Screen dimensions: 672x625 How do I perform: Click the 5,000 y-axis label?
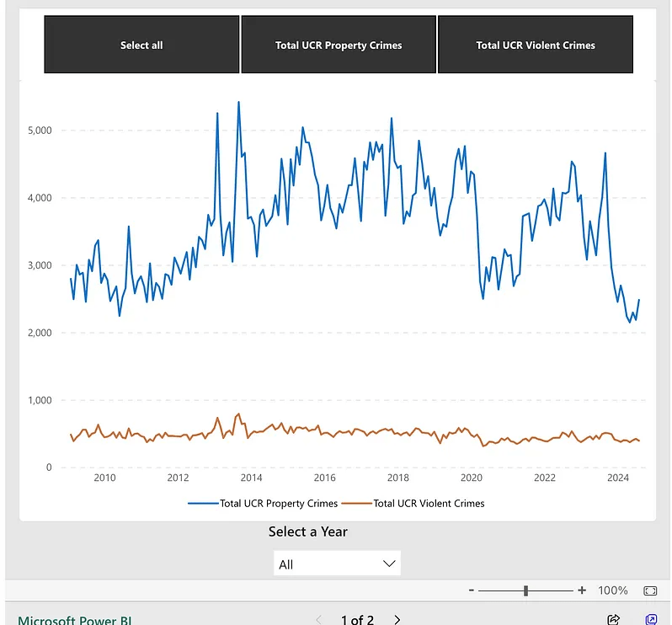(38, 131)
